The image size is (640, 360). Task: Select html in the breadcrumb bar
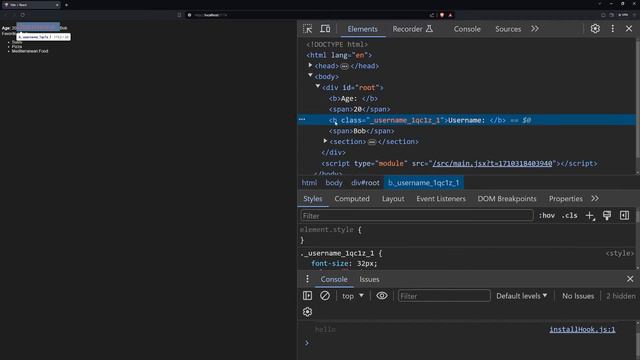tap(309, 183)
